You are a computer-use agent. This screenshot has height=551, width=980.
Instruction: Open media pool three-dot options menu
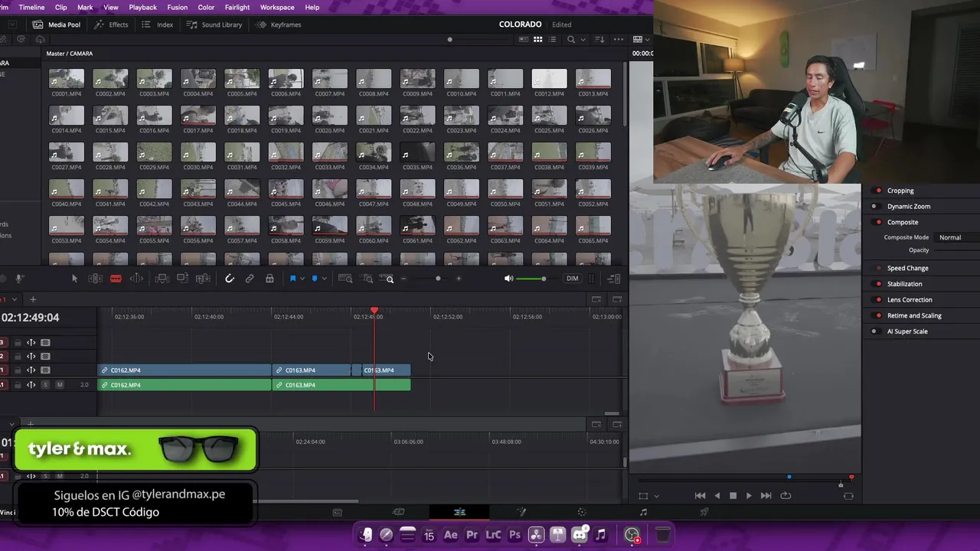click(x=617, y=39)
